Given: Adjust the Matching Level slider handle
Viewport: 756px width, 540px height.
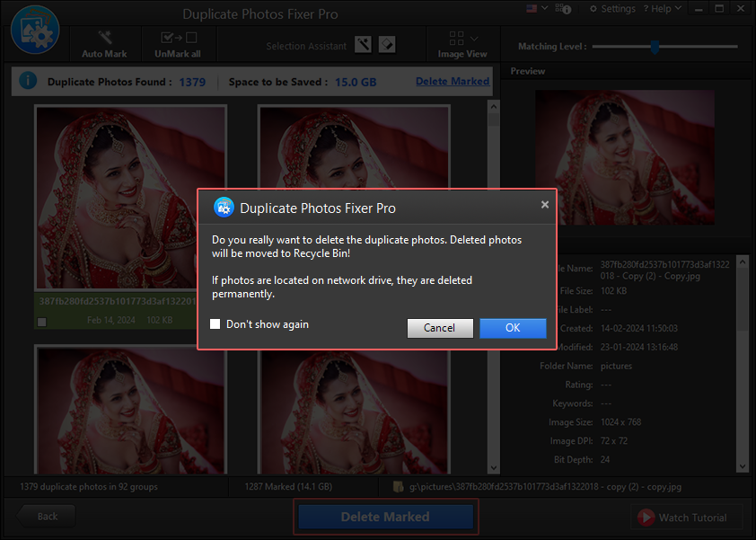Looking at the screenshot, I should 655,47.
